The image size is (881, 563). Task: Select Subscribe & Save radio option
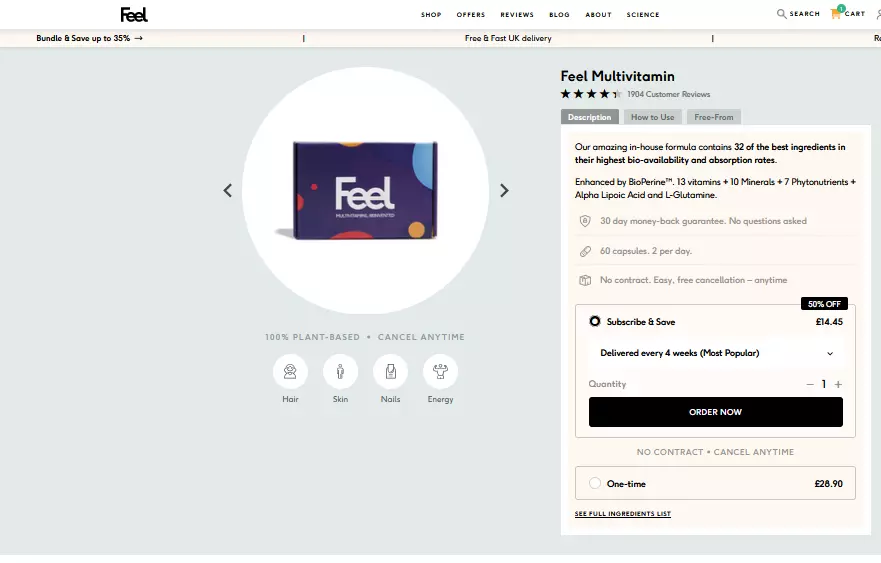point(594,321)
